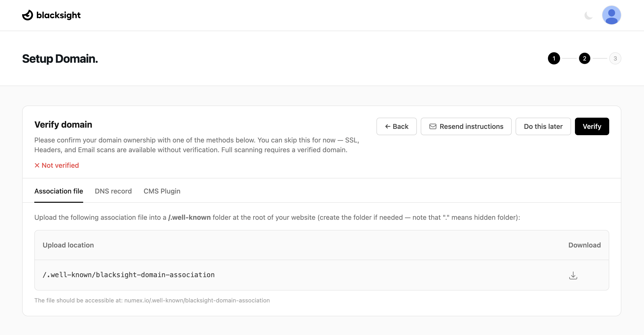Open the user profile avatar

(x=611, y=15)
